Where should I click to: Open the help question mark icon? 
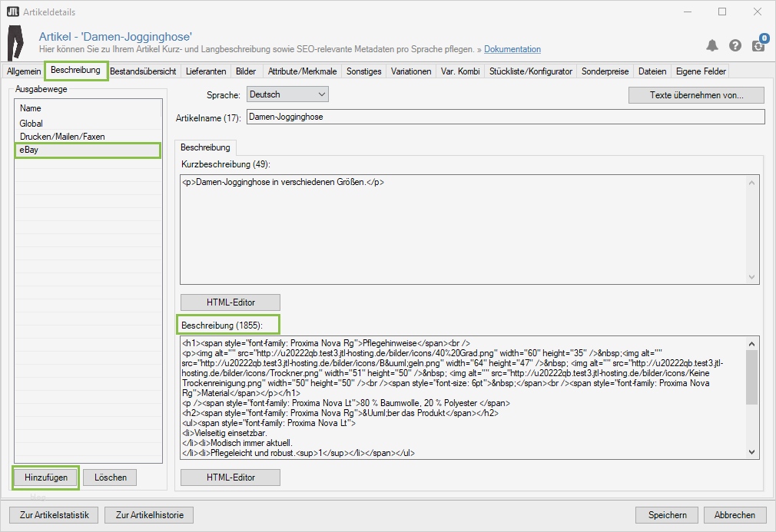tap(735, 45)
